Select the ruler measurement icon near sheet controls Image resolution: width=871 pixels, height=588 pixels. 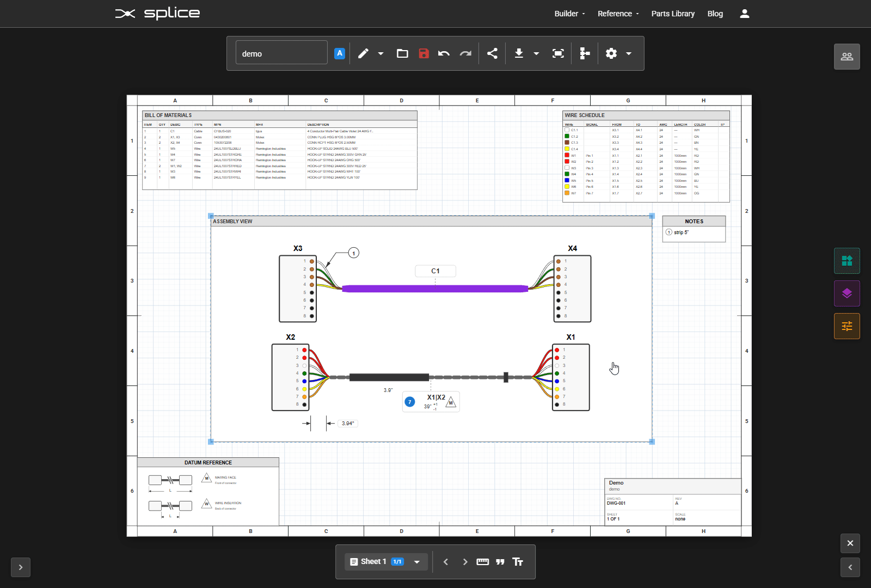(482, 561)
